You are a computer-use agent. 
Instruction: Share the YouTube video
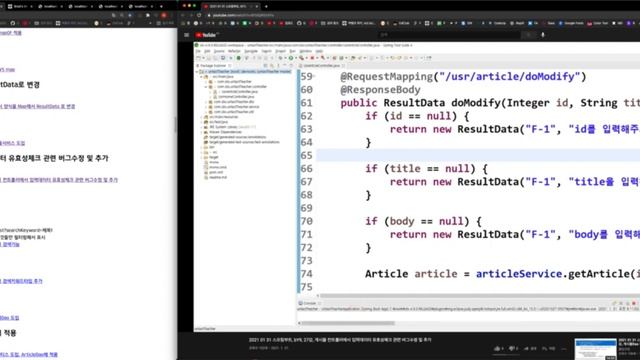point(530,349)
